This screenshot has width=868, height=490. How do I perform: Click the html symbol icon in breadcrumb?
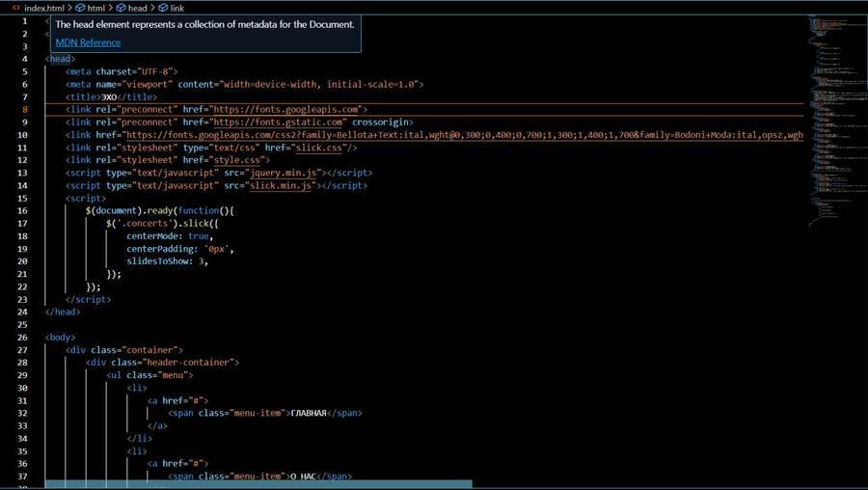coord(81,8)
